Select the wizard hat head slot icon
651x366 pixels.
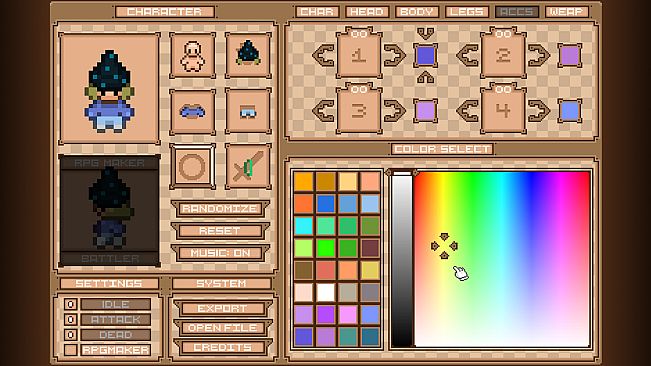click(248, 55)
